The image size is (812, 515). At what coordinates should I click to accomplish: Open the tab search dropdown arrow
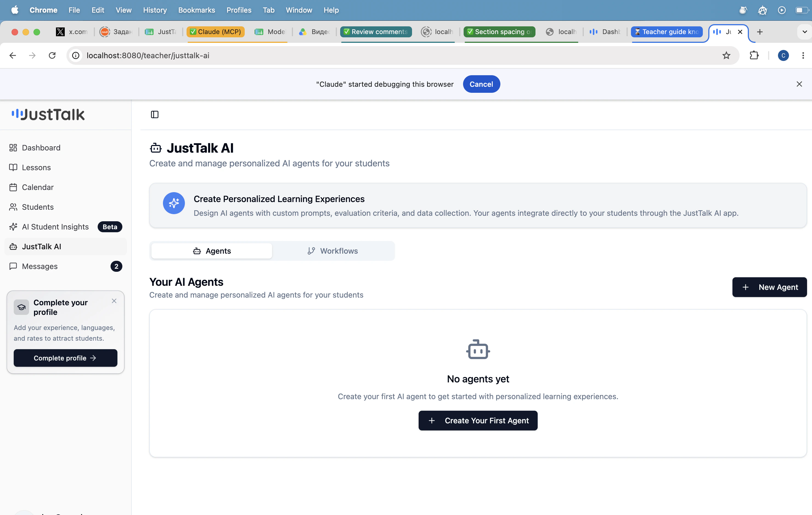tap(805, 32)
